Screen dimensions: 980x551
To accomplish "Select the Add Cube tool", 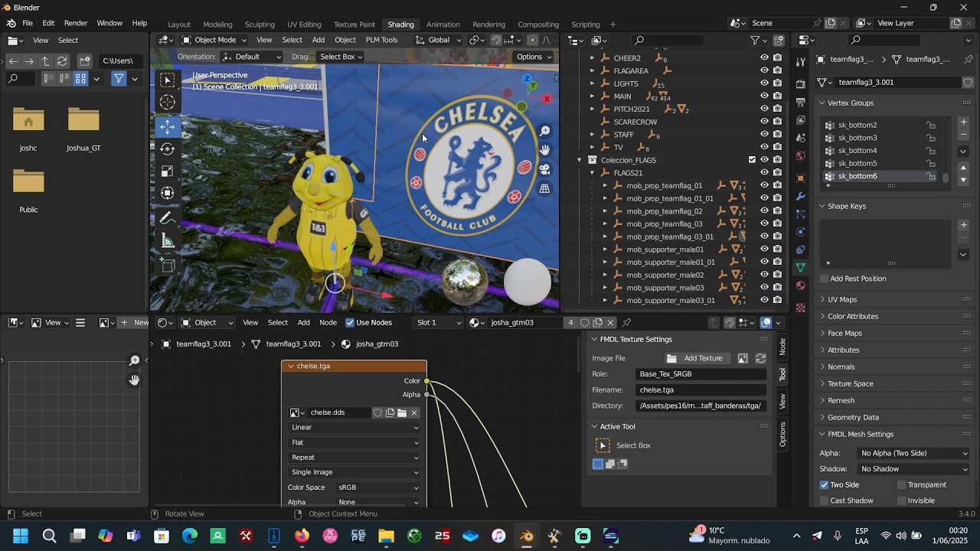I will coord(168,266).
